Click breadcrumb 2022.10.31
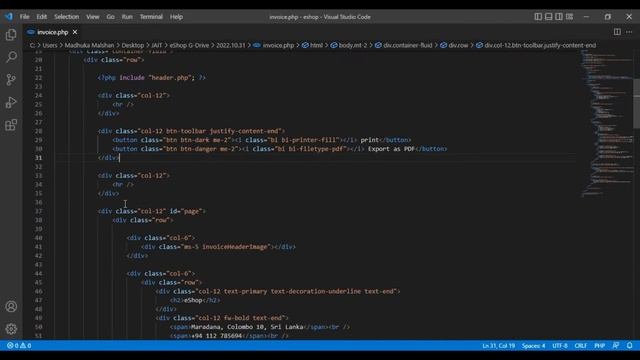Viewport: 640px width, 360px height. (x=231, y=45)
